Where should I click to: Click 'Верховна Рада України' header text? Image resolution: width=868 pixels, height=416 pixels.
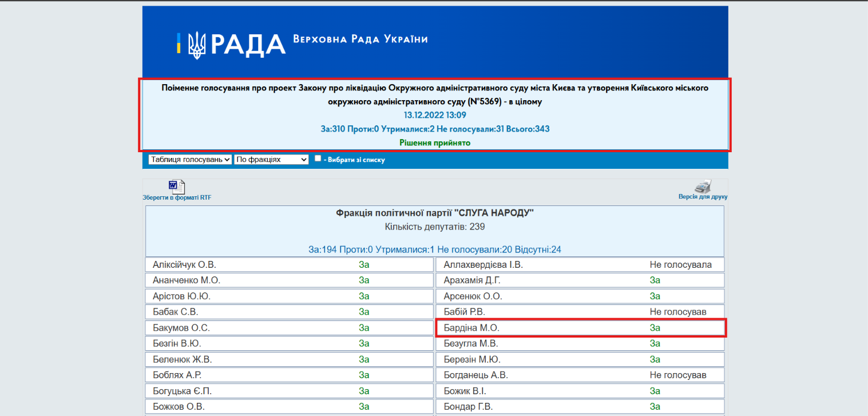[360, 39]
